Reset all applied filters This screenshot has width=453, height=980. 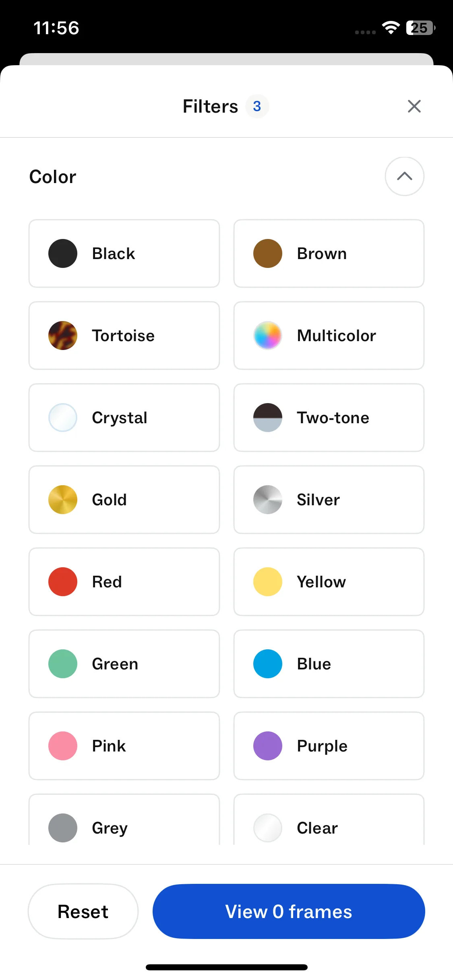click(83, 912)
